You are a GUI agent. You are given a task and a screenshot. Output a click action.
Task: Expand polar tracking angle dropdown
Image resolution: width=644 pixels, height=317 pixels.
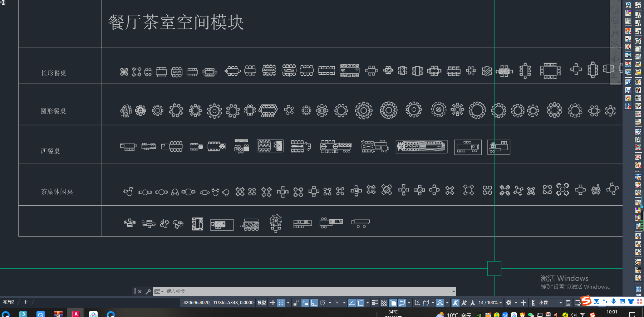[330, 303]
